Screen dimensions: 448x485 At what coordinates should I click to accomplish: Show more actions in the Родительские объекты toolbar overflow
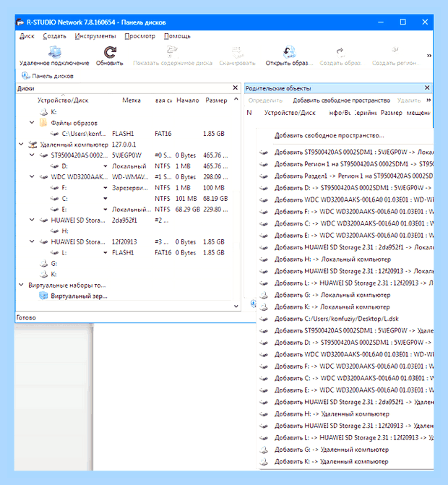tap(428, 100)
